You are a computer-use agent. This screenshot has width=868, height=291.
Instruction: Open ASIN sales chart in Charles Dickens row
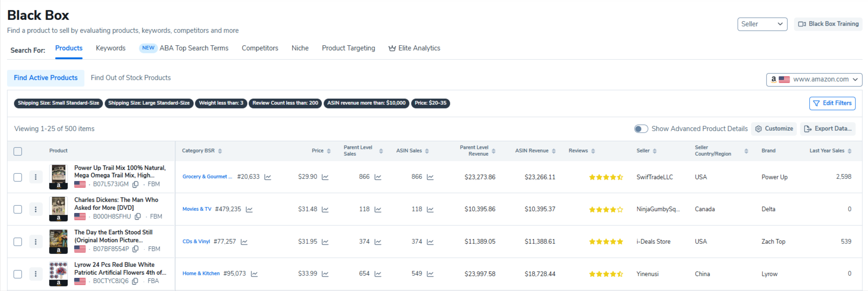tap(430, 209)
